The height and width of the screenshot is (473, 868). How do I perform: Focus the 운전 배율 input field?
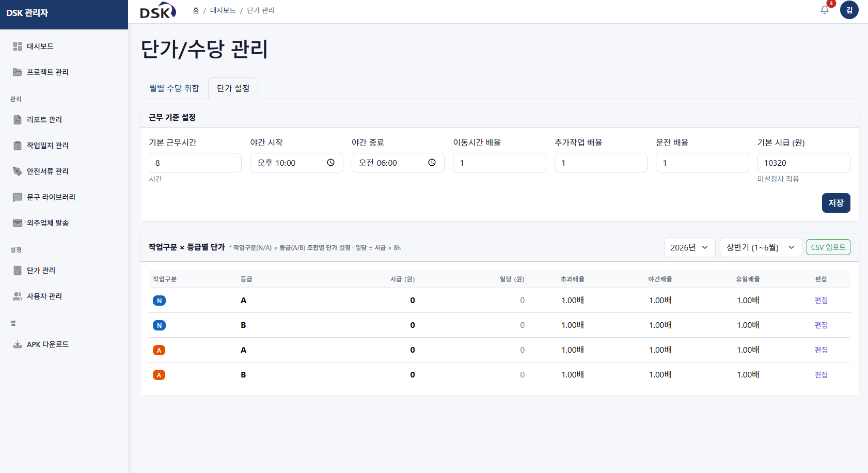702,163
